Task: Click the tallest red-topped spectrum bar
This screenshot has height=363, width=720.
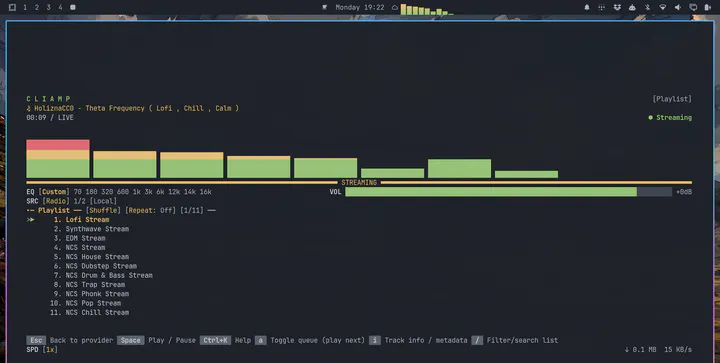Action: (x=58, y=159)
